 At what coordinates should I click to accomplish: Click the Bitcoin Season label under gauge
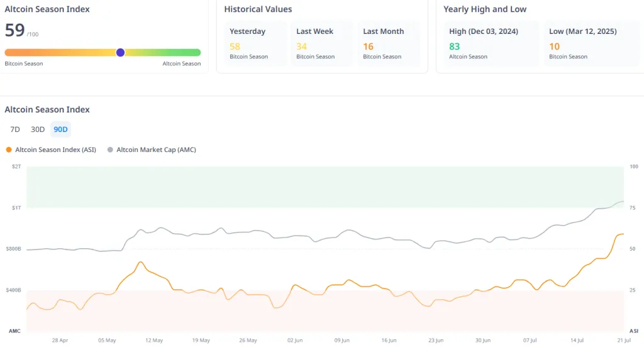24,63
